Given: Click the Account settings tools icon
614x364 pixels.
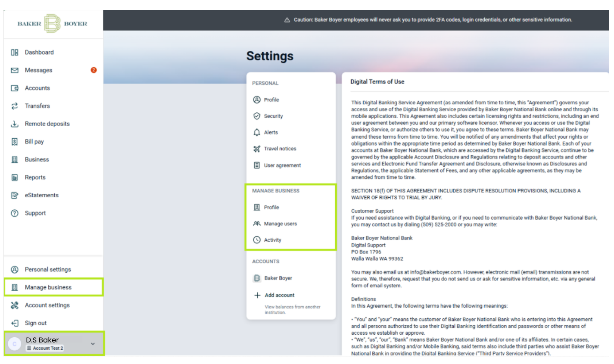Looking at the screenshot, I should click(x=15, y=305).
